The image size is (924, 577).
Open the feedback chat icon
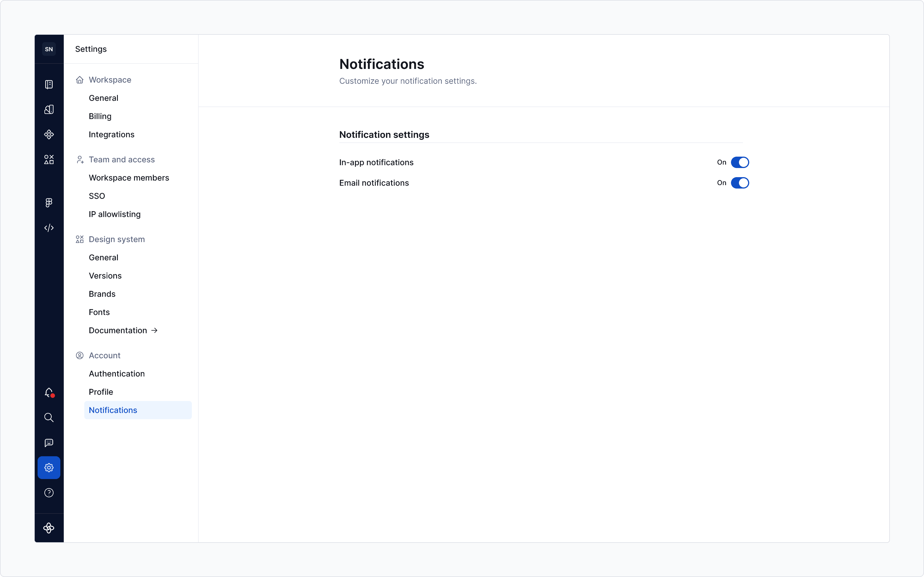49,443
